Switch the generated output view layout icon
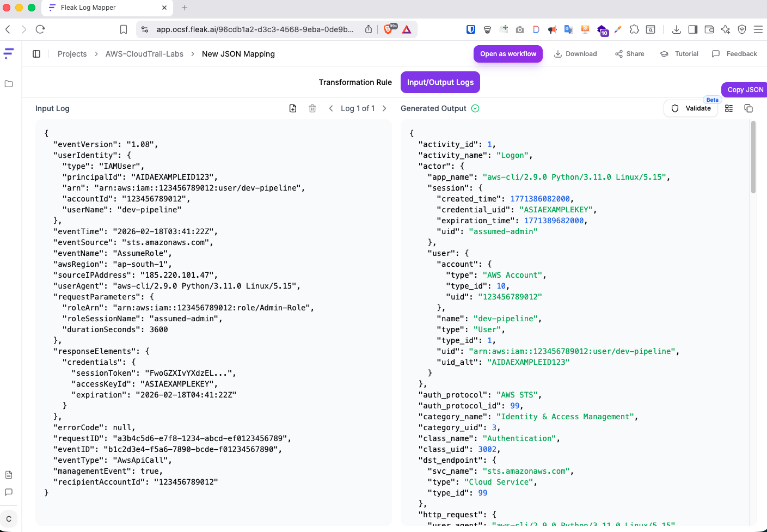 [x=729, y=108]
